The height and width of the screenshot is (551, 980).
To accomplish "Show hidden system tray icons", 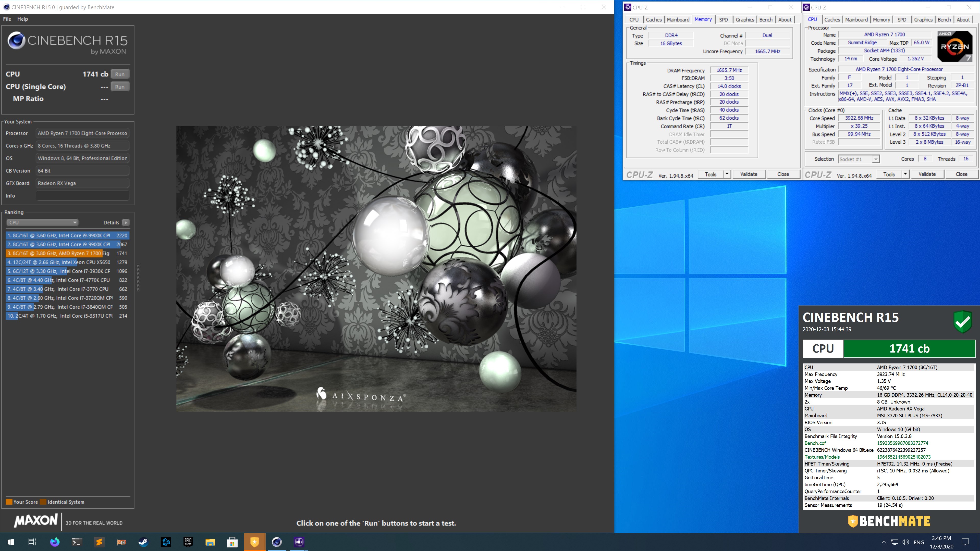I will click(884, 542).
